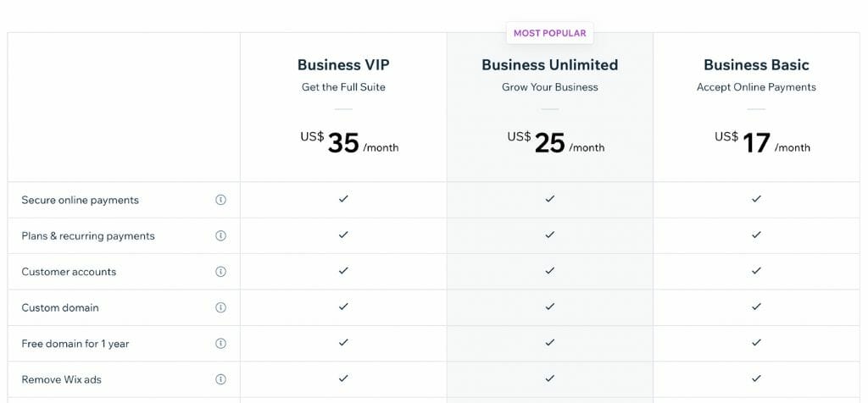Click the MOST POPULAR badge

click(550, 33)
